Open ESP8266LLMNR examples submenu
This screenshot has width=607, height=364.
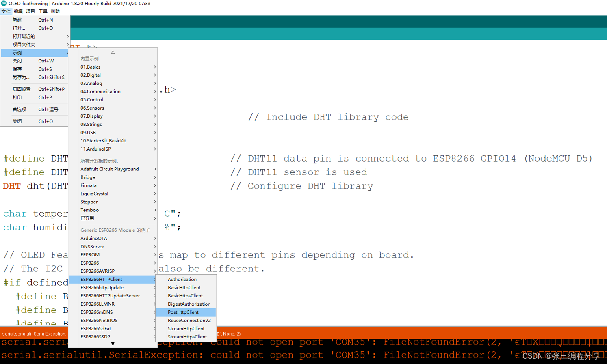[x=113, y=304]
